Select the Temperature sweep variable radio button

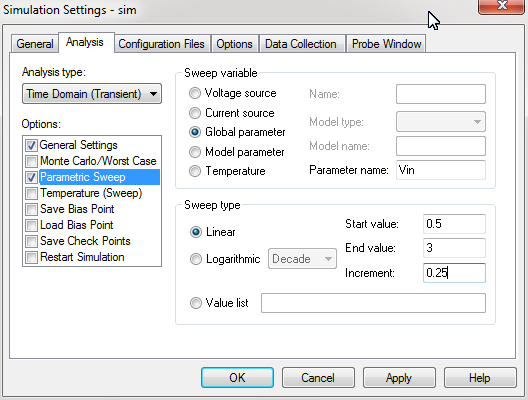pyautogui.click(x=195, y=171)
